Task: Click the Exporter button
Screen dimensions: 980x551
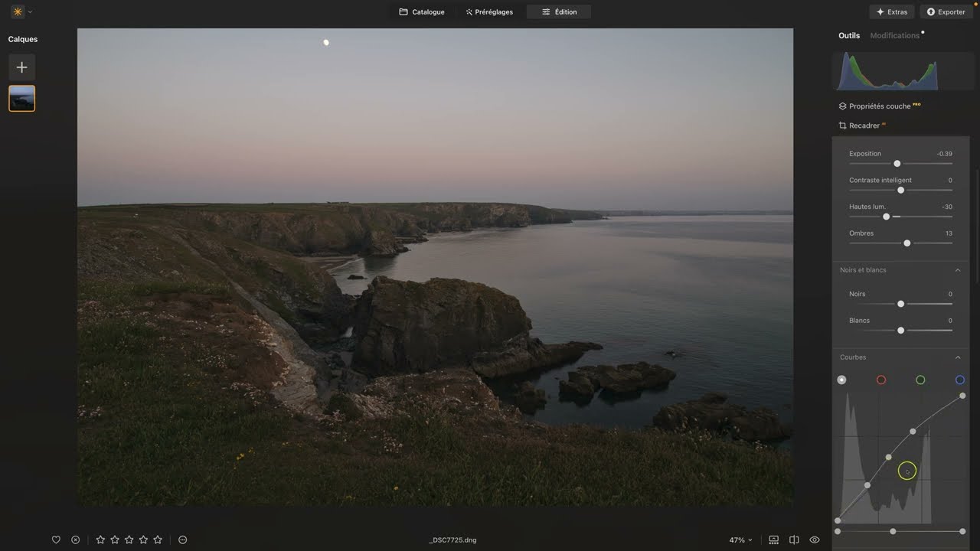Action: (x=946, y=11)
